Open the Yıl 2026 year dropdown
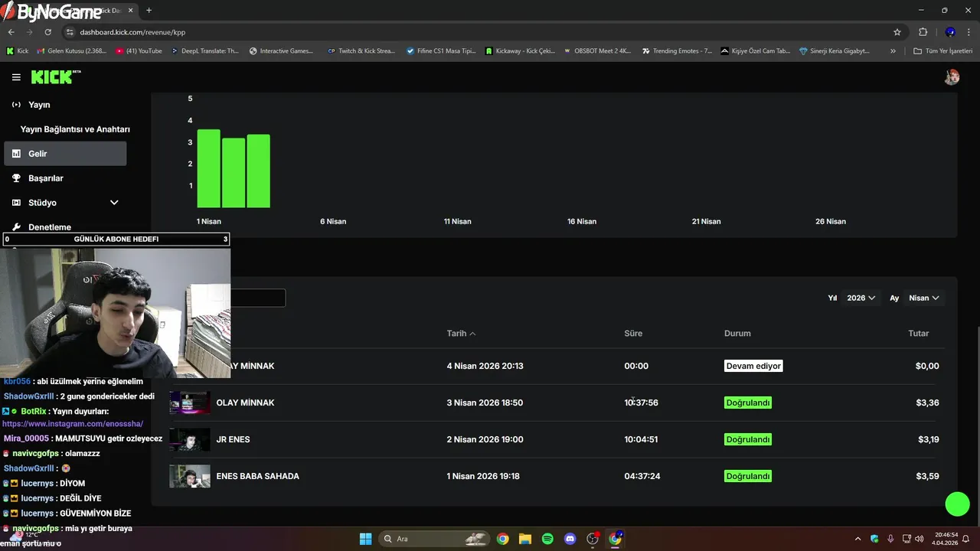The image size is (980, 551). [x=861, y=298]
